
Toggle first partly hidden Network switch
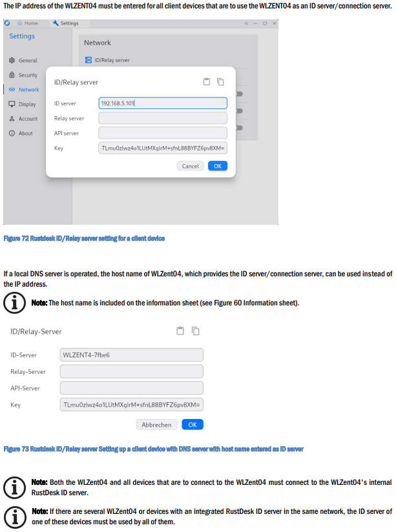tap(240, 94)
